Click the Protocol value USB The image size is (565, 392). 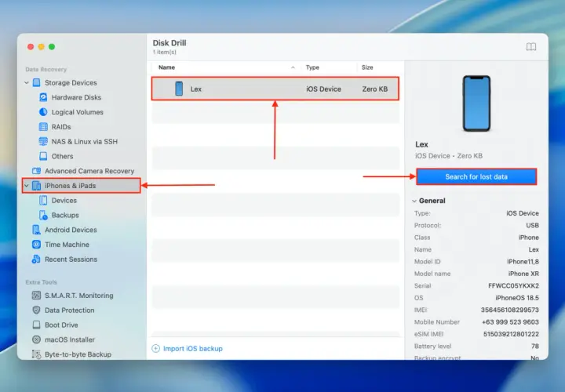click(532, 225)
